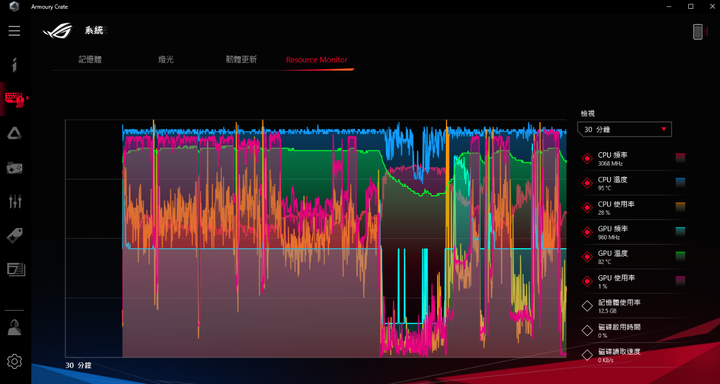Open the user account icon in sidebar

point(15,327)
